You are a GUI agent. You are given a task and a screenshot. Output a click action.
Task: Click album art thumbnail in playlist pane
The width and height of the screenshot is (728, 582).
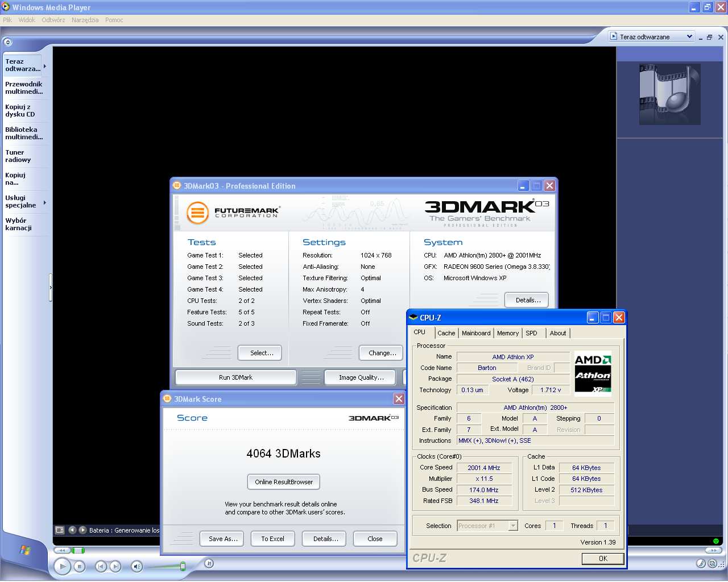point(670,94)
